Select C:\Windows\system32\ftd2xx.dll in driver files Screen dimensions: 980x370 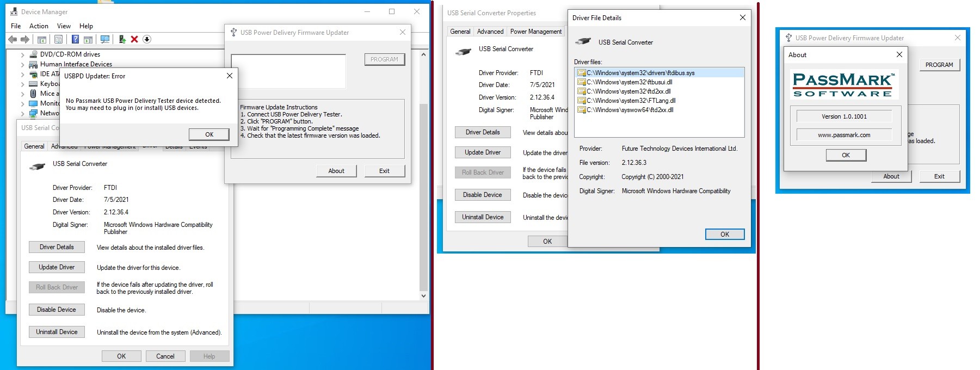(x=628, y=91)
